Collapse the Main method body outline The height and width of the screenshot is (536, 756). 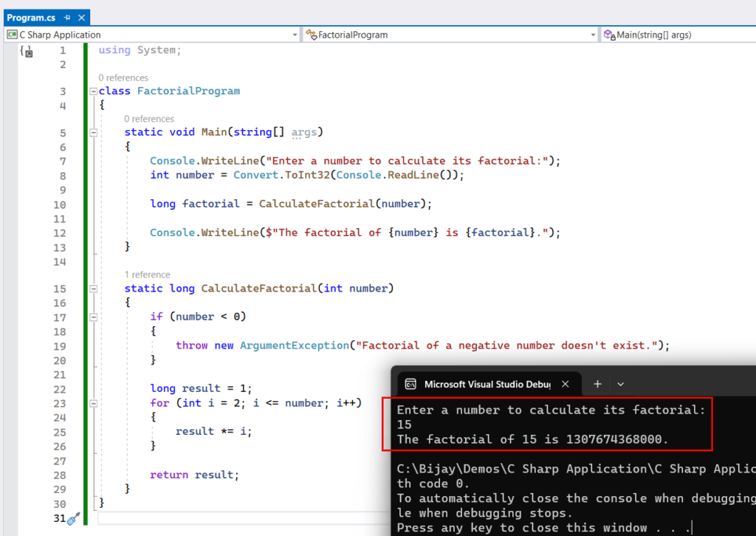click(94, 131)
